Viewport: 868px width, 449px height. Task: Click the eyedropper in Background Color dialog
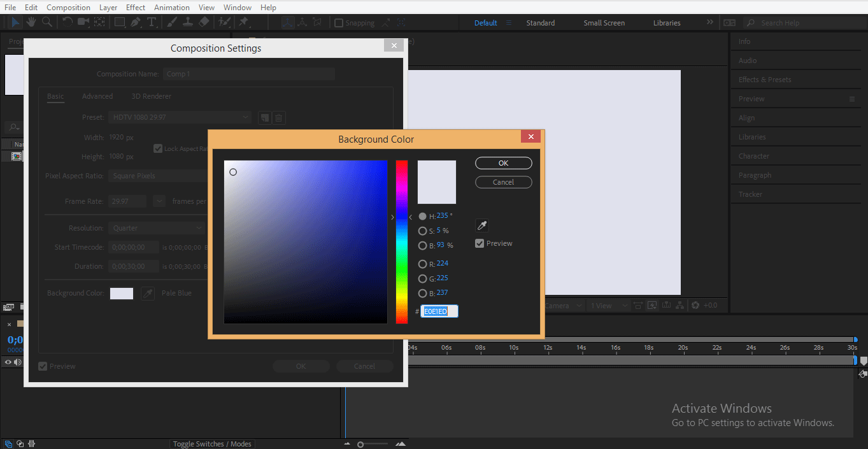pyautogui.click(x=482, y=225)
